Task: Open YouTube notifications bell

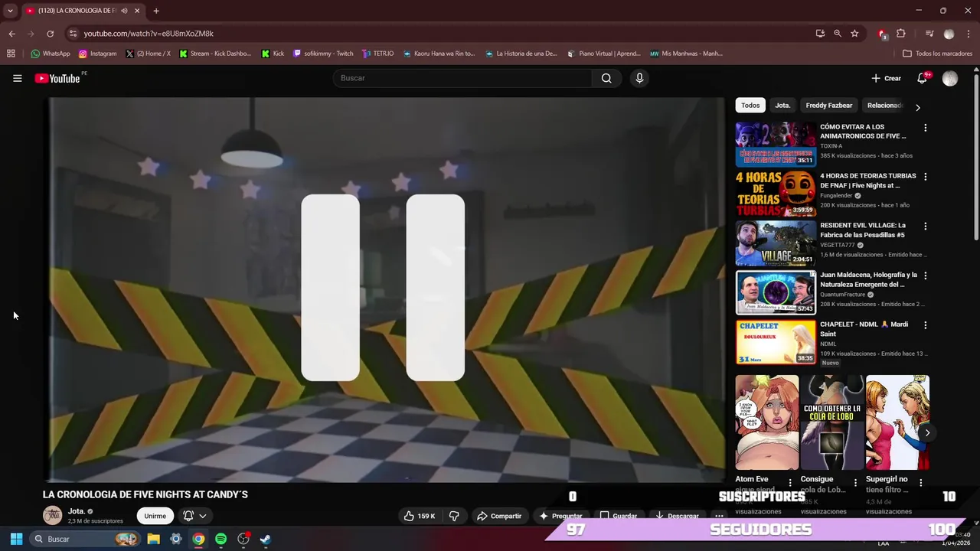Action: point(923,78)
